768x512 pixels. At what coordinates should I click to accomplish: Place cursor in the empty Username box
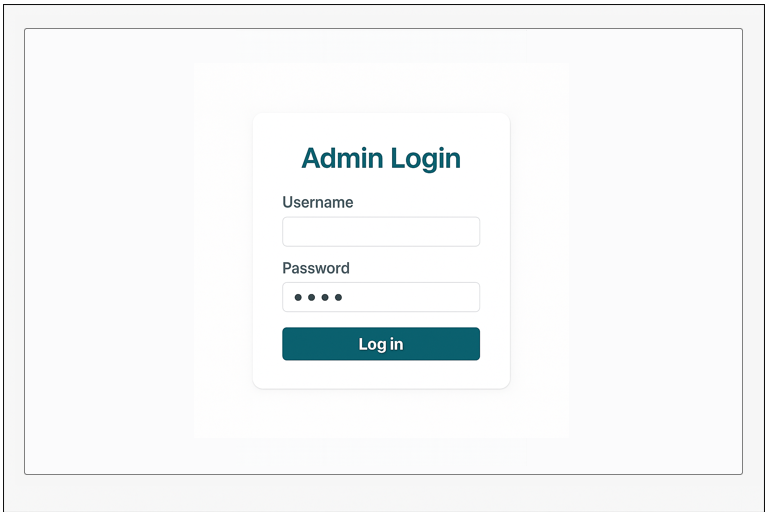380,232
